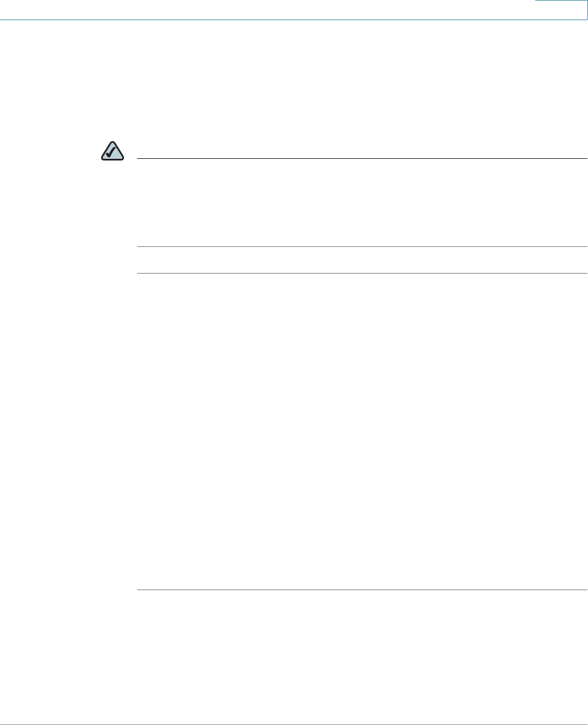This screenshot has height=725, width=588.
Task: Click the blank note area under the checkmark rule
Action: [x=362, y=203]
